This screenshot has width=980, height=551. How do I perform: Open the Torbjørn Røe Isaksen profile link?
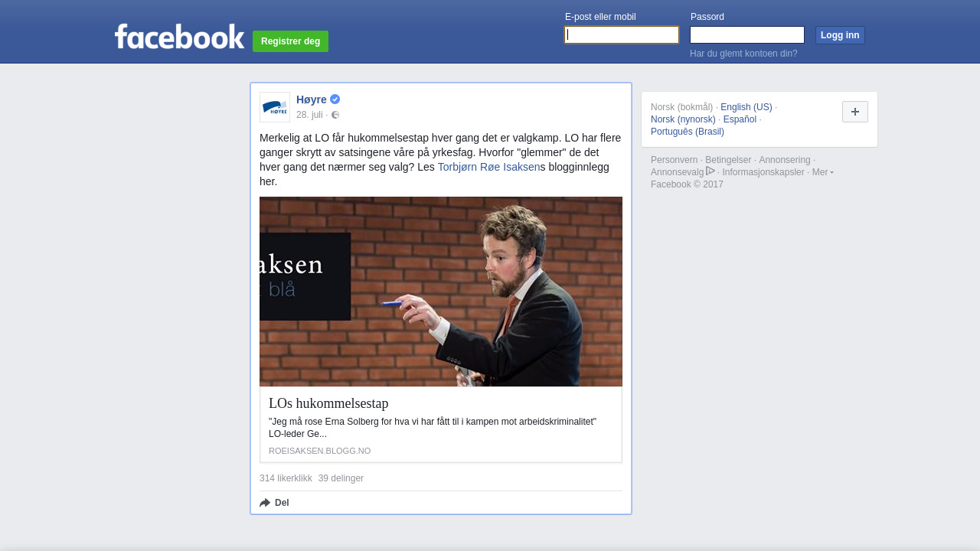pyautogui.click(x=488, y=167)
